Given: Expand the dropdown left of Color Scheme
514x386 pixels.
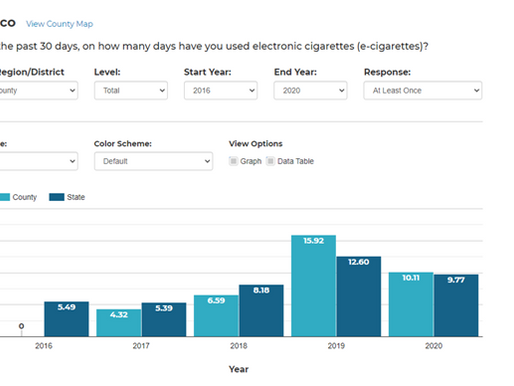Looking at the screenshot, I should (39, 161).
